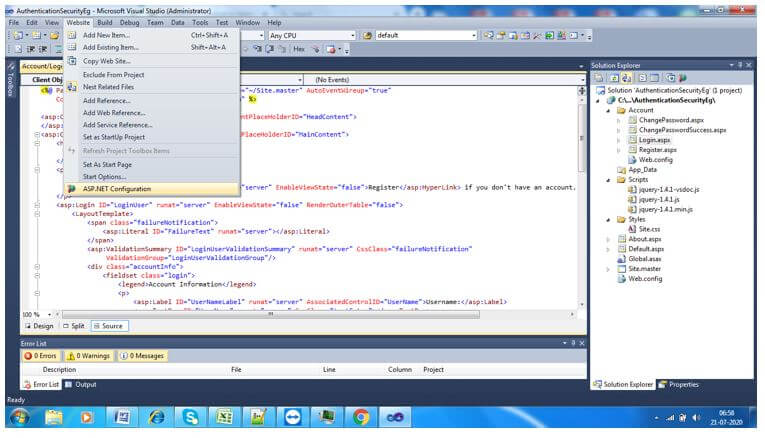
Task: Choose Add New Item menu entry
Action: pyautogui.click(x=151, y=35)
